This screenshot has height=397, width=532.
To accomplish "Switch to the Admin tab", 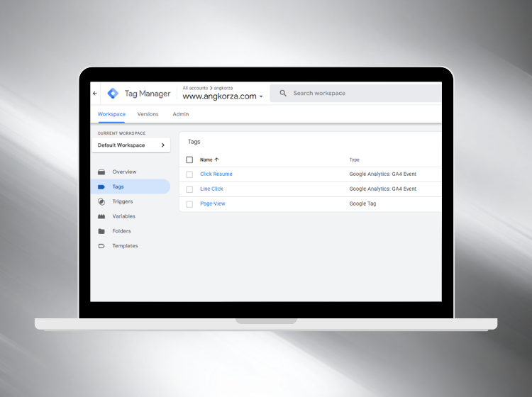I will click(x=180, y=114).
